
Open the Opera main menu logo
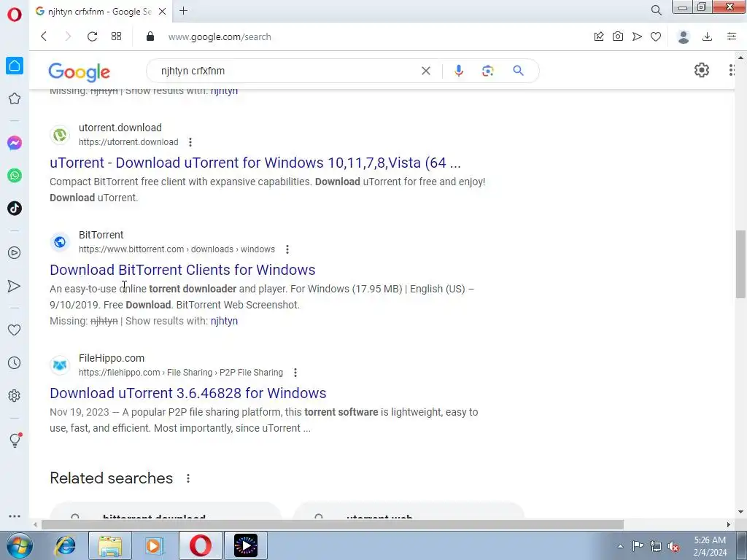15,14
